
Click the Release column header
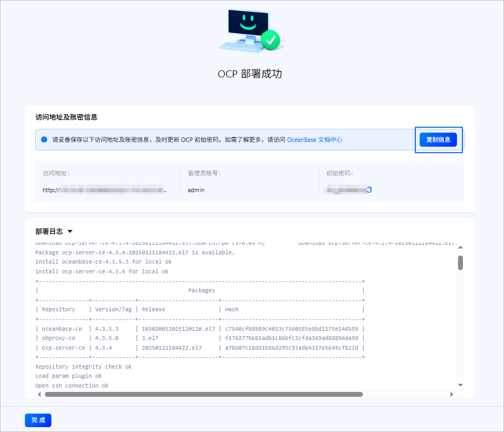pyautogui.click(x=154, y=309)
